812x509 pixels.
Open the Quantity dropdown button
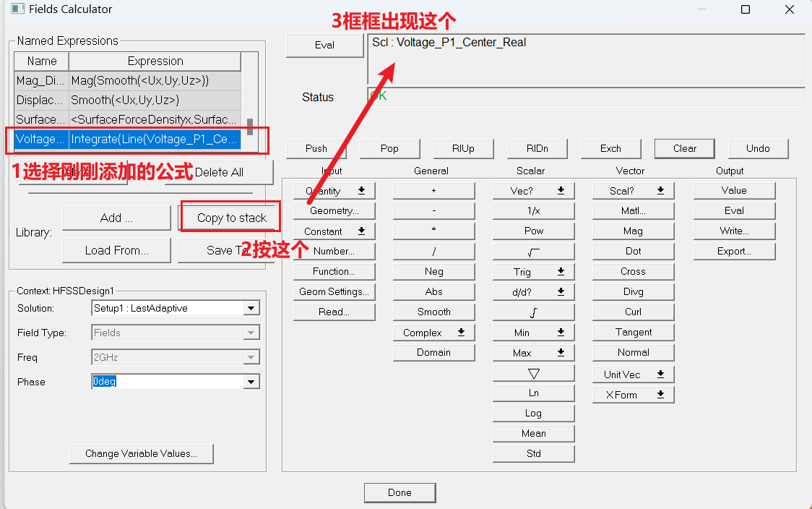[334, 191]
